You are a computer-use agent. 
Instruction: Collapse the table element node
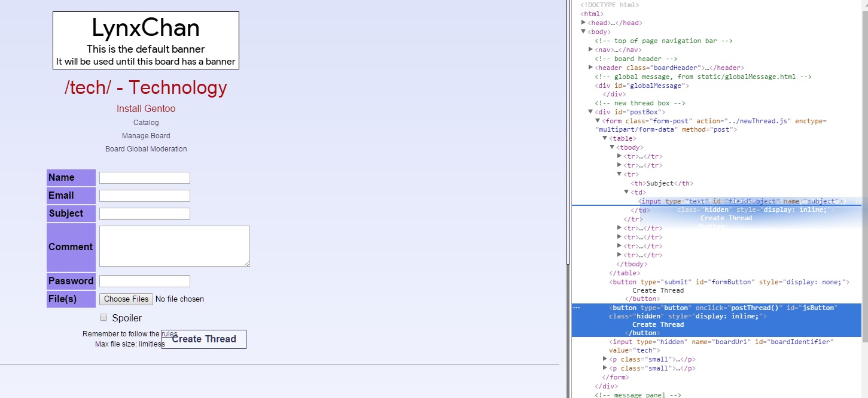605,138
